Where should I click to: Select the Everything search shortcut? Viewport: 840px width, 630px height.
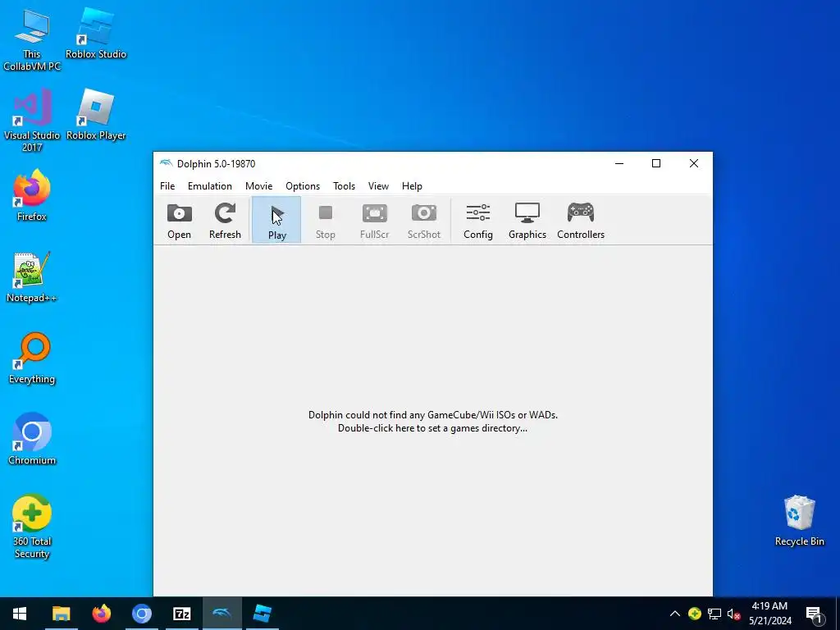pyautogui.click(x=32, y=358)
